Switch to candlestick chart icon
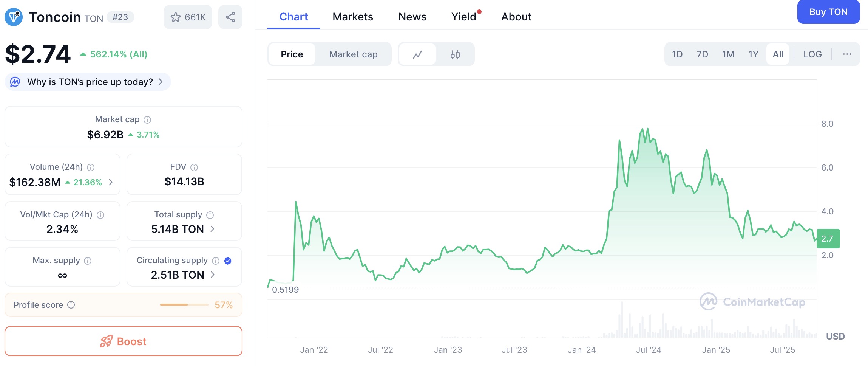Image resolution: width=868 pixels, height=366 pixels. point(455,54)
